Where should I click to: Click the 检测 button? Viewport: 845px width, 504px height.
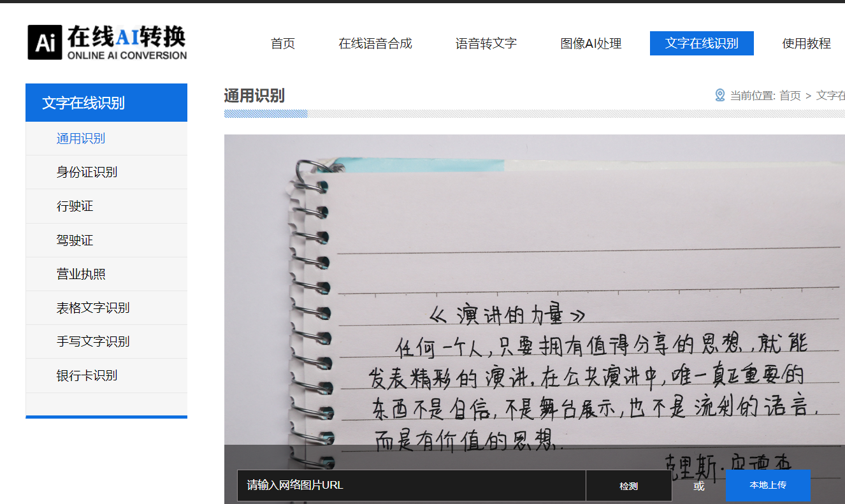tap(629, 486)
